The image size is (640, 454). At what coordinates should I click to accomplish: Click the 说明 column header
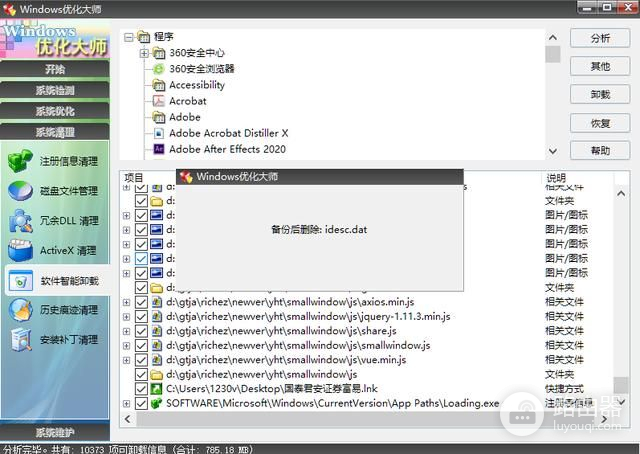556,178
